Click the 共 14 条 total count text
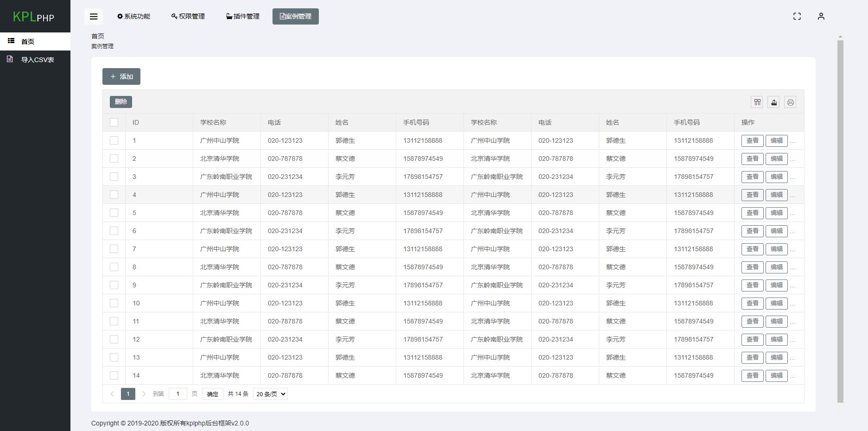Viewport: 868px width, 431px height. [238, 394]
